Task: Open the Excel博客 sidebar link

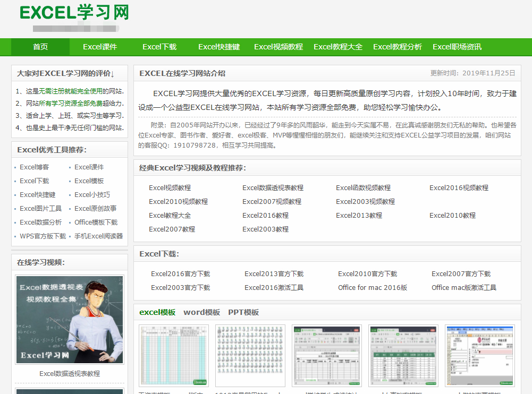Action: (x=34, y=167)
